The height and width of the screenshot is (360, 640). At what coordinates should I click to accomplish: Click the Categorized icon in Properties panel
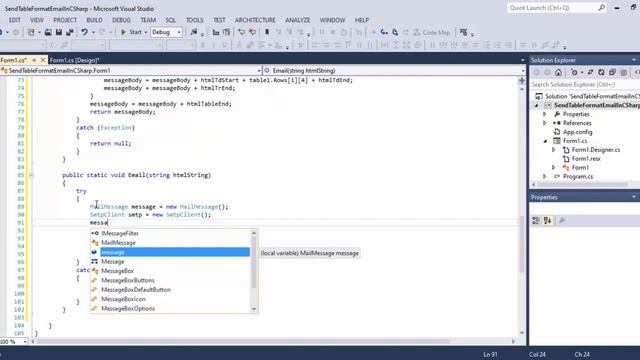[x=536, y=220]
